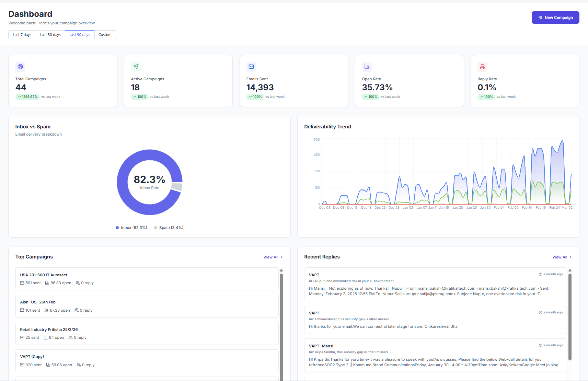
Task: Click the envelope icon on Emails Sent card
Action: click(x=251, y=67)
